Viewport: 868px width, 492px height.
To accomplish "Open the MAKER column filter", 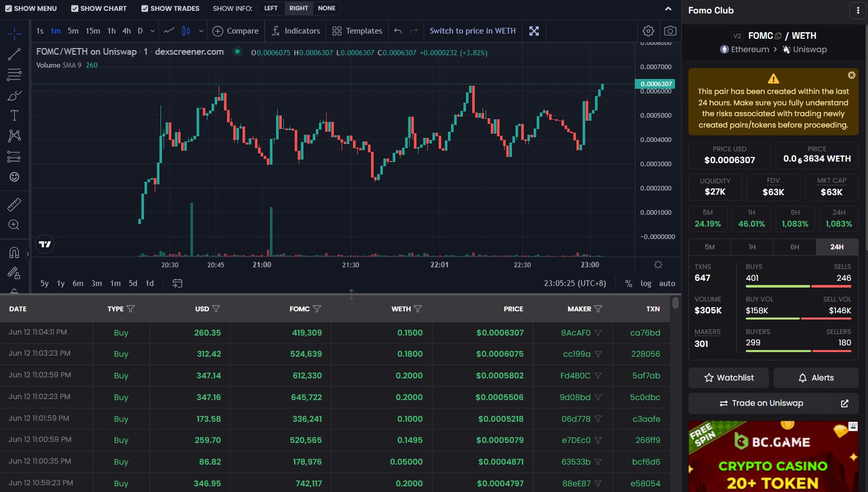I will coord(598,309).
